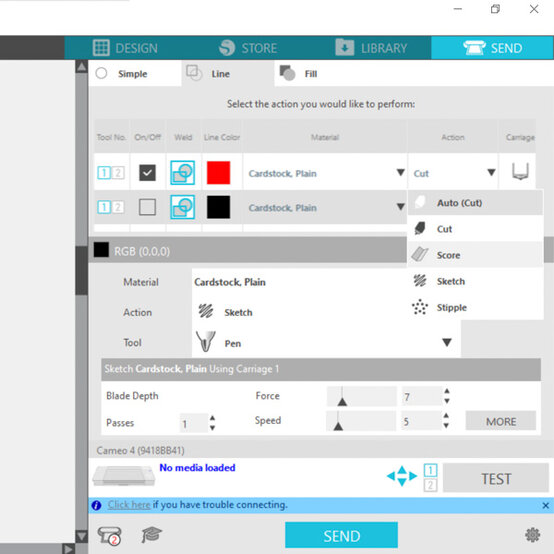554x554 pixels.
Task: Click the blue info icon
Action: tap(96, 505)
